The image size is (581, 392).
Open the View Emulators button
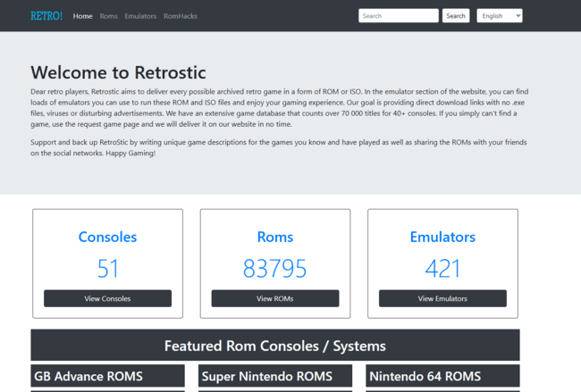442,298
